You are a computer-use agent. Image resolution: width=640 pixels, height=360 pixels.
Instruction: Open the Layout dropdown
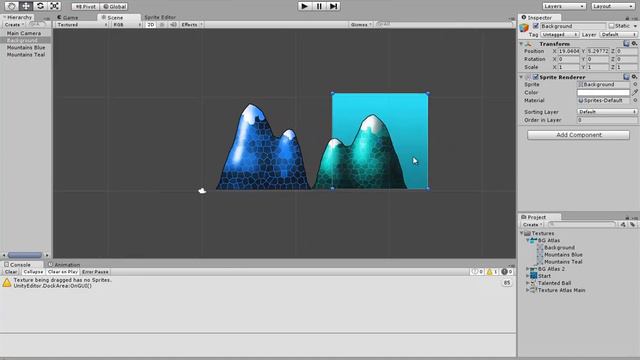pos(613,6)
